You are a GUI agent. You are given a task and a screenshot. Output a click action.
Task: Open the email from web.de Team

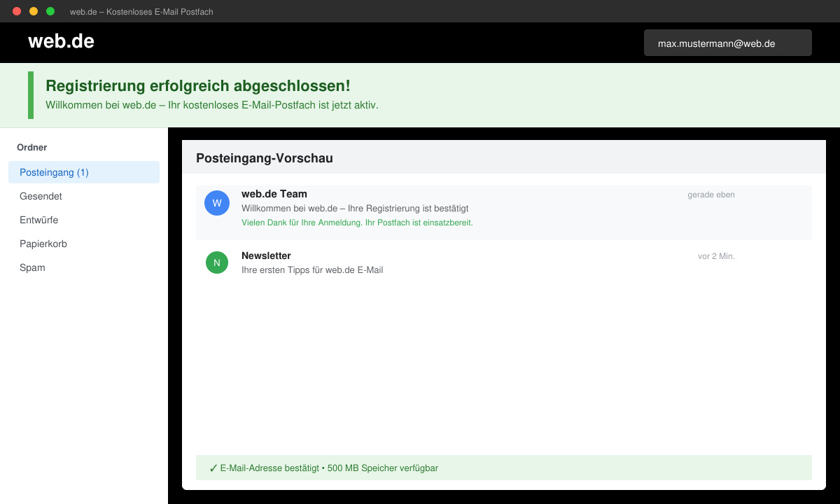pos(504,213)
